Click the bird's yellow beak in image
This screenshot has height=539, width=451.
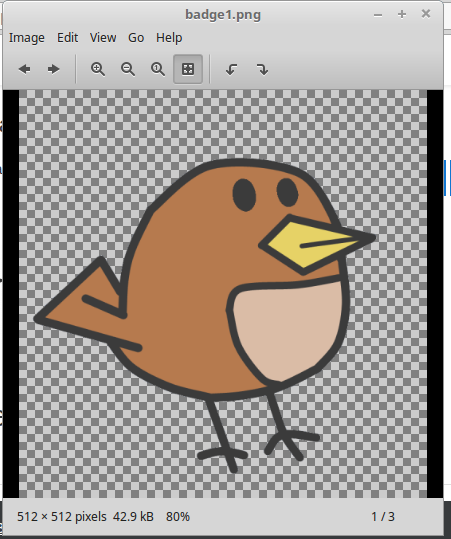coord(309,244)
